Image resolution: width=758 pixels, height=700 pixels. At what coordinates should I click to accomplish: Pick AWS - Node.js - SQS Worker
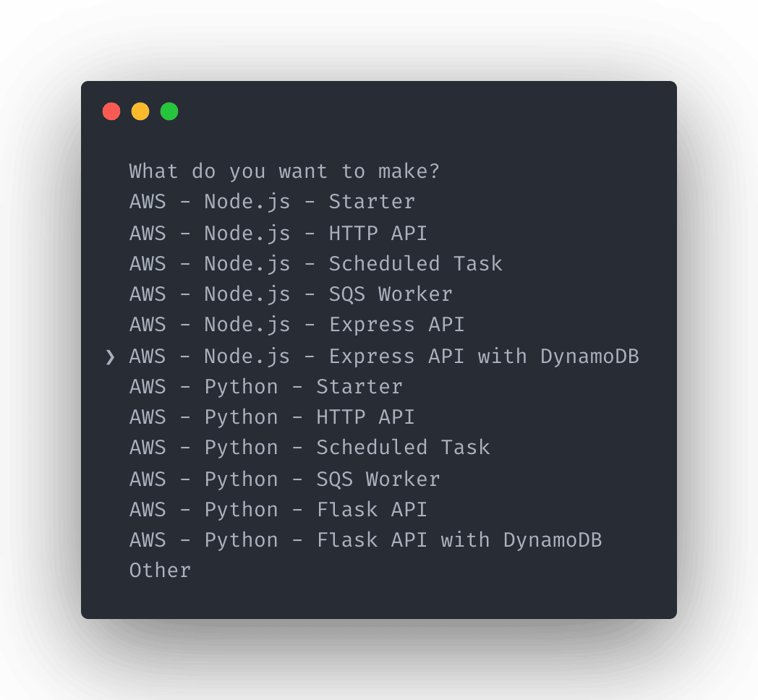(291, 294)
